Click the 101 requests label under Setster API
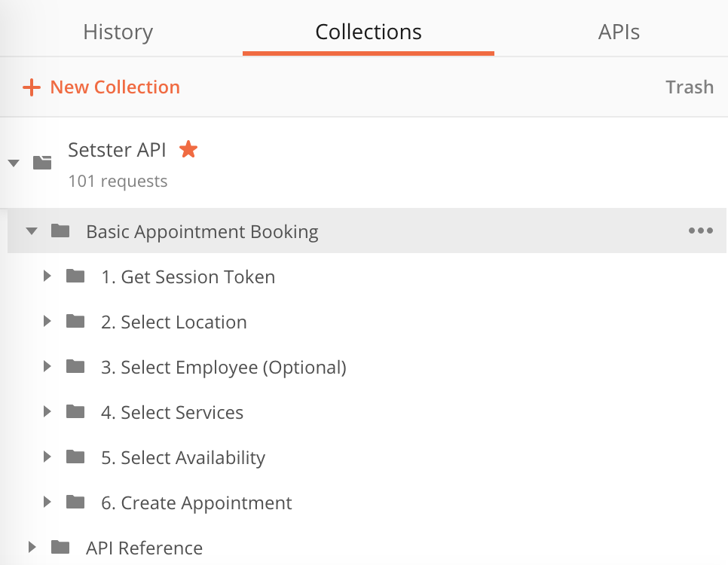The image size is (728, 565). point(118,181)
